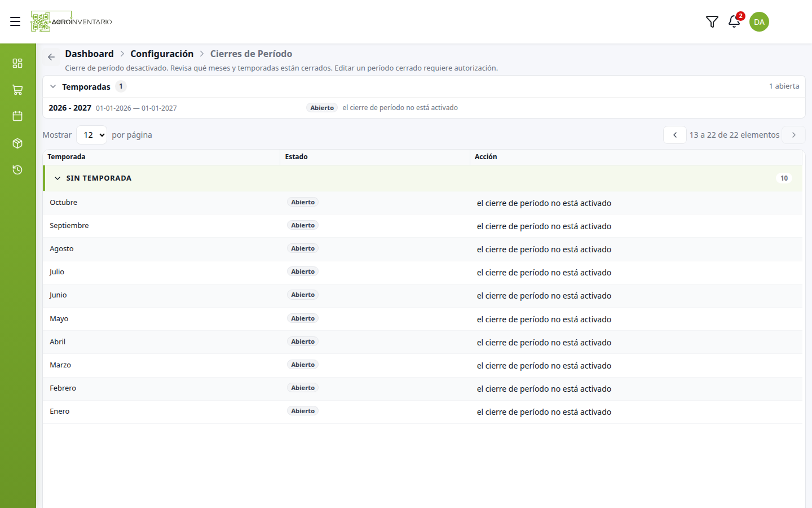
Task: Click Abierto badge in Enero row
Action: 303,411
